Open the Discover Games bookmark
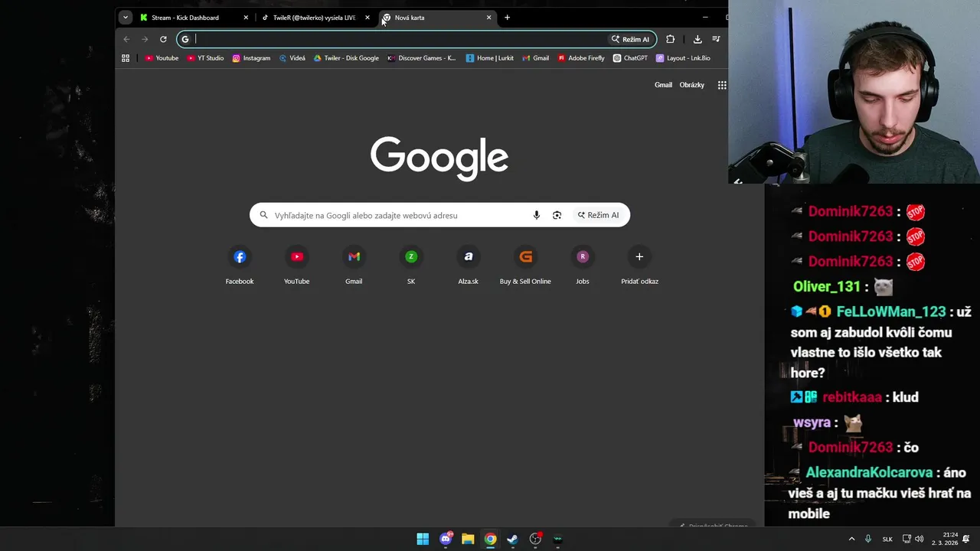This screenshot has width=980, height=551. [x=421, y=58]
